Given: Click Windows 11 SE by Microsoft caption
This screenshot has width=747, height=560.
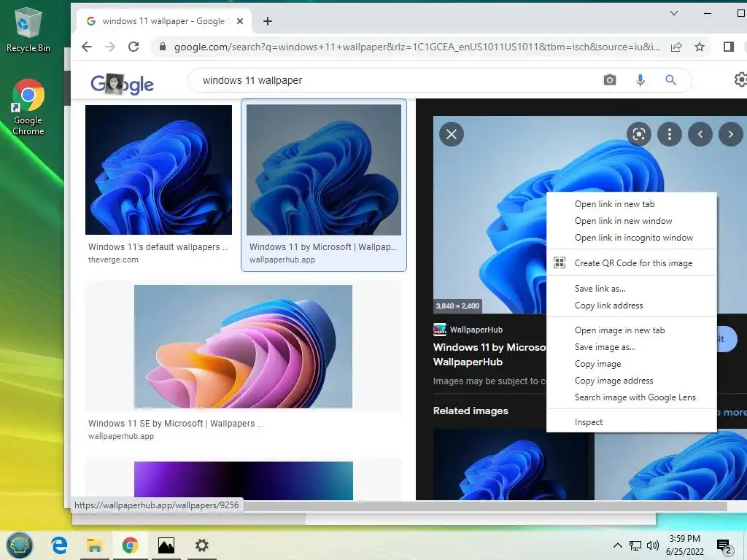Looking at the screenshot, I should [176, 424].
